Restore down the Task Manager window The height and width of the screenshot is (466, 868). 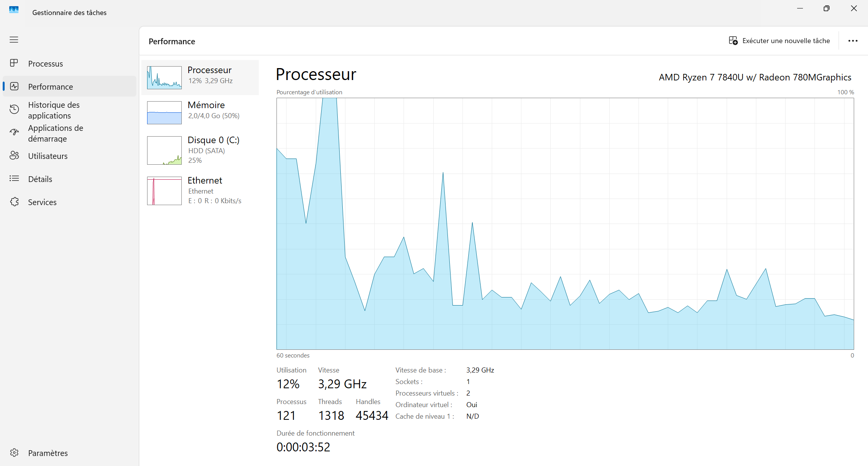click(x=826, y=8)
